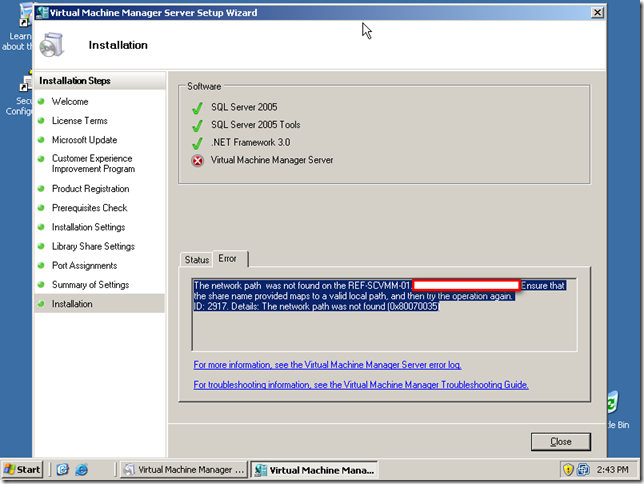Open the Virtual Machine Manager Server error log link
Screen dimensions: 644x484
click(327, 365)
